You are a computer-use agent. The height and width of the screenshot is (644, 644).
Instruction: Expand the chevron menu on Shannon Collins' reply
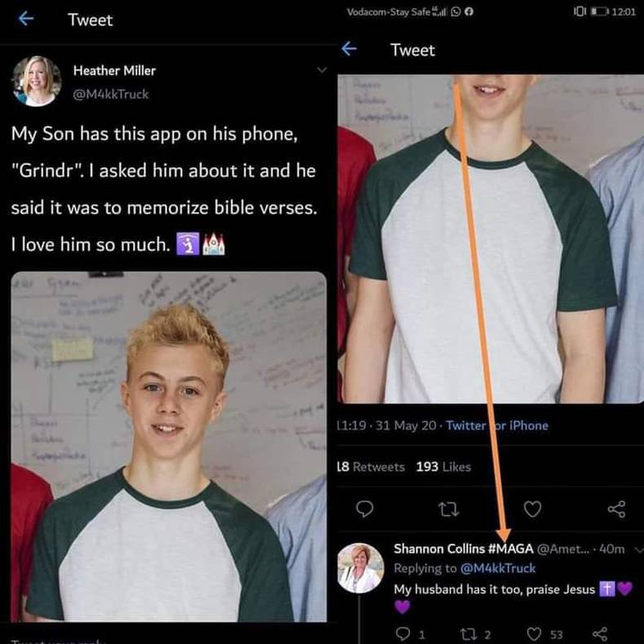[638, 549]
